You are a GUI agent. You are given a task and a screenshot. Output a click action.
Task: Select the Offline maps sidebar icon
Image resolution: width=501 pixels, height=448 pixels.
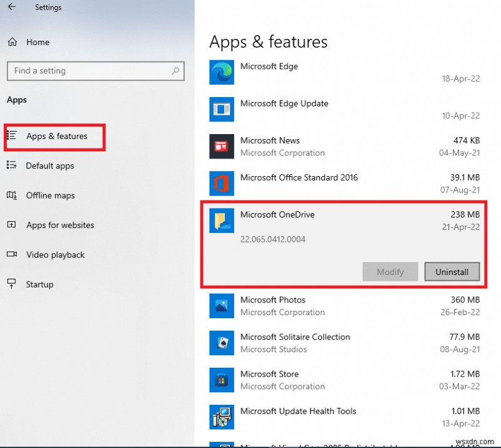click(x=11, y=195)
